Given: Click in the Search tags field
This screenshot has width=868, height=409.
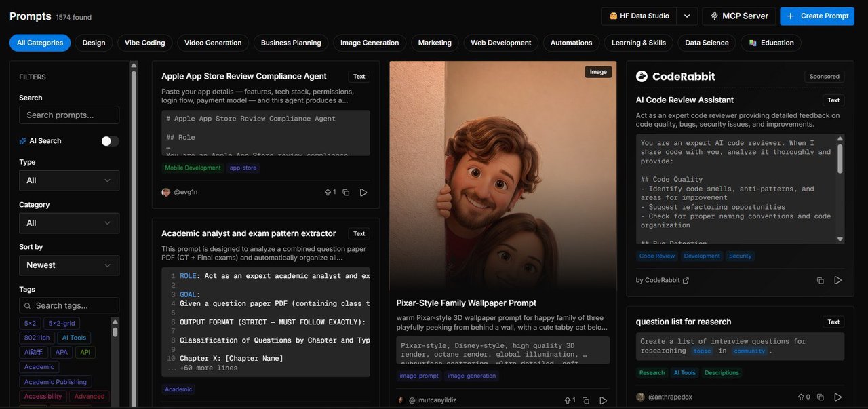Looking at the screenshot, I should [69, 306].
